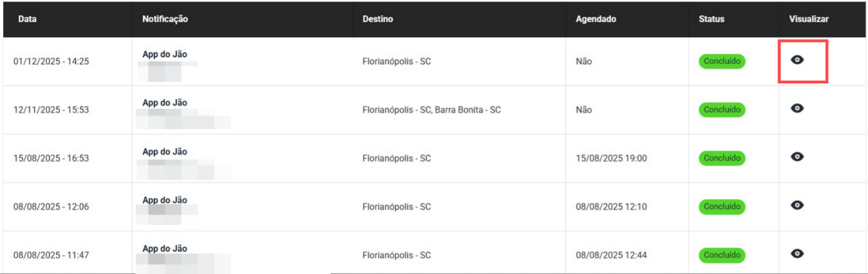The height and width of the screenshot is (274, 868).
Task: Click the Visualizar column header
Action: point(809,19)
